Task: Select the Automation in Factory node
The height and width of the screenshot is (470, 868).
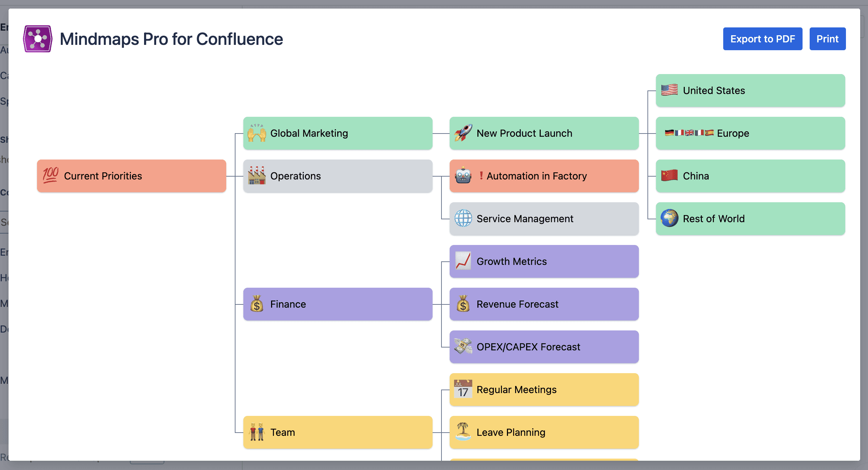Action: pyautogui.click(x=544, y=176)
